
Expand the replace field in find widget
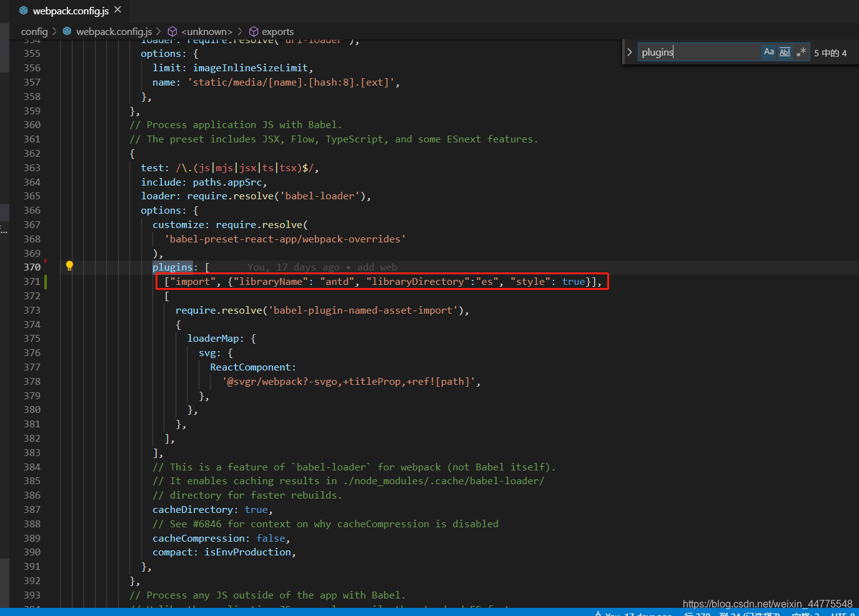(x=629, y=52)
